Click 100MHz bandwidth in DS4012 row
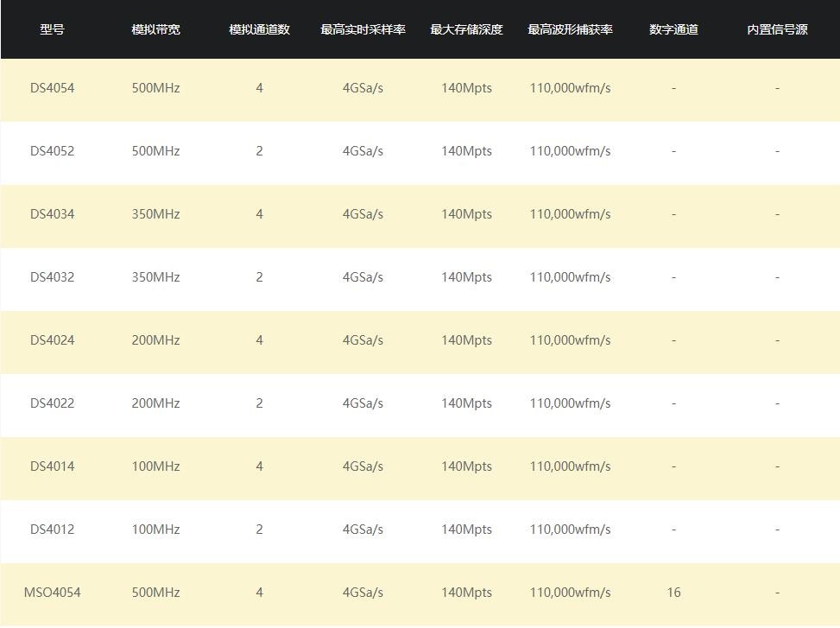Viewport: 840px width, 628px height. (156, 530)
